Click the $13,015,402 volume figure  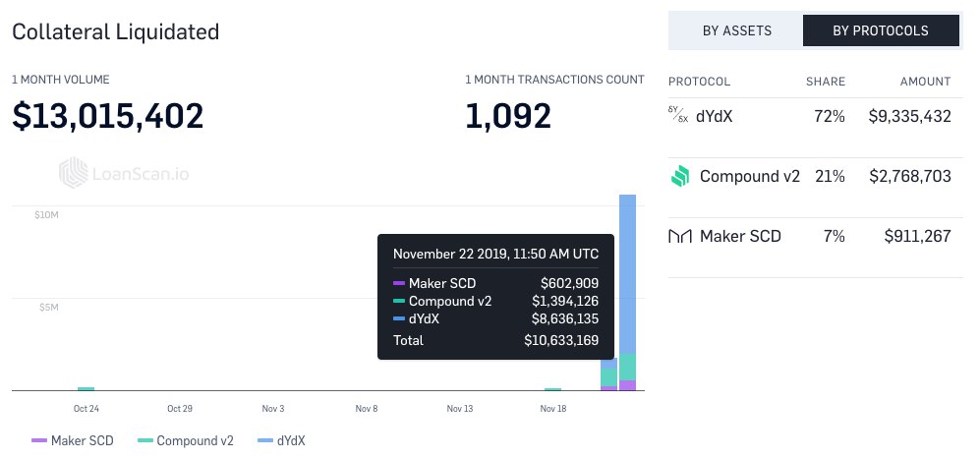click(107, 116)
